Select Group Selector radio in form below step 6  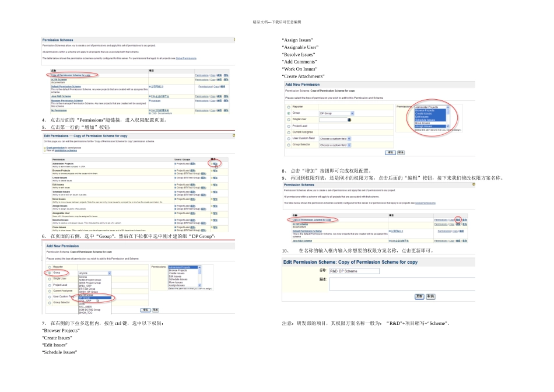50,303
